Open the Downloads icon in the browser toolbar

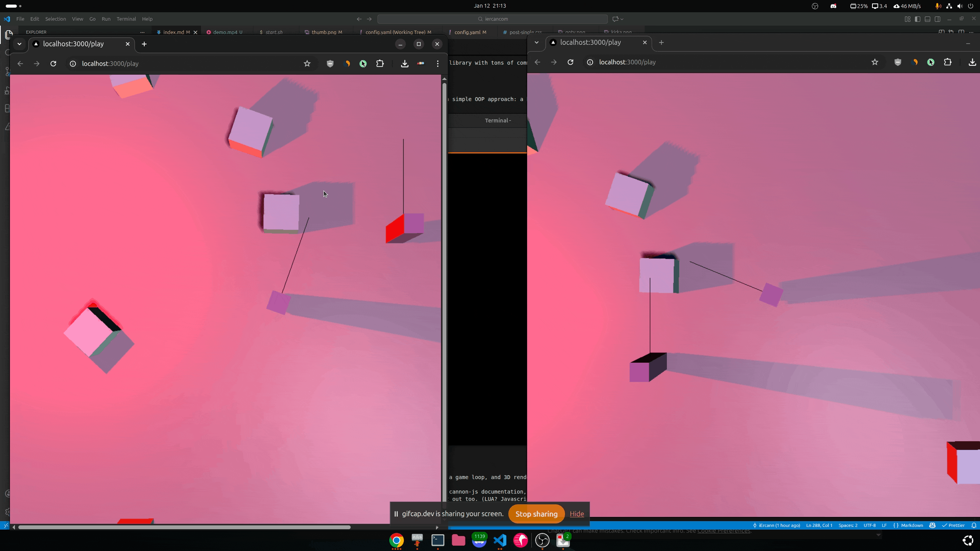click(404, 64)
